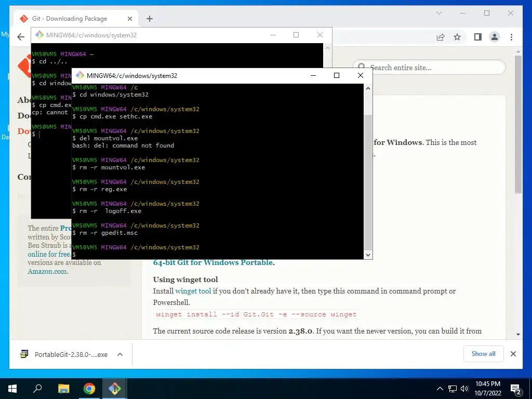Toggle the Chrome side panel icon
Screen dimensions: 532x399
[x=478, y=37]
